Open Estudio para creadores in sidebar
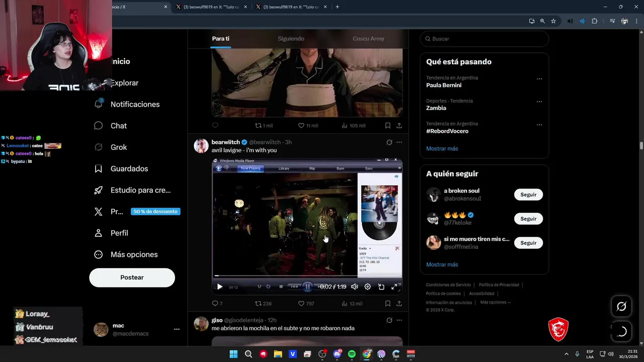The image size is (644, 362). (x=133, y=190)
